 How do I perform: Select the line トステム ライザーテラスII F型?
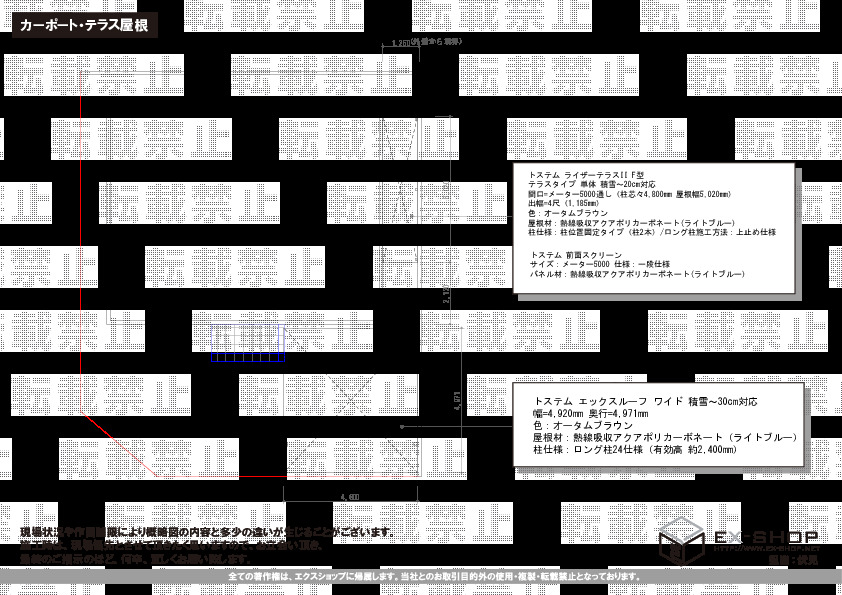click(586, 175)
